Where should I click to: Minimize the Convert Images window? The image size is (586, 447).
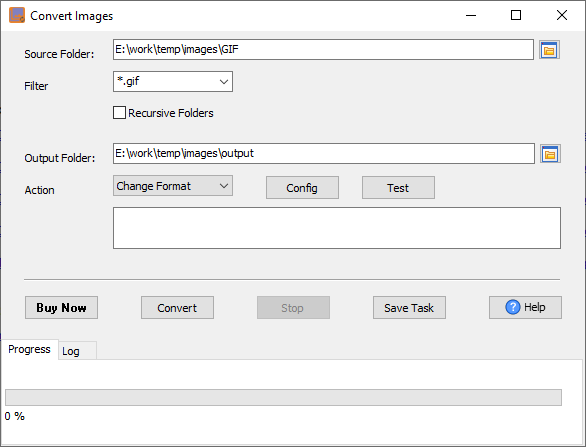[x=471, y=15]
